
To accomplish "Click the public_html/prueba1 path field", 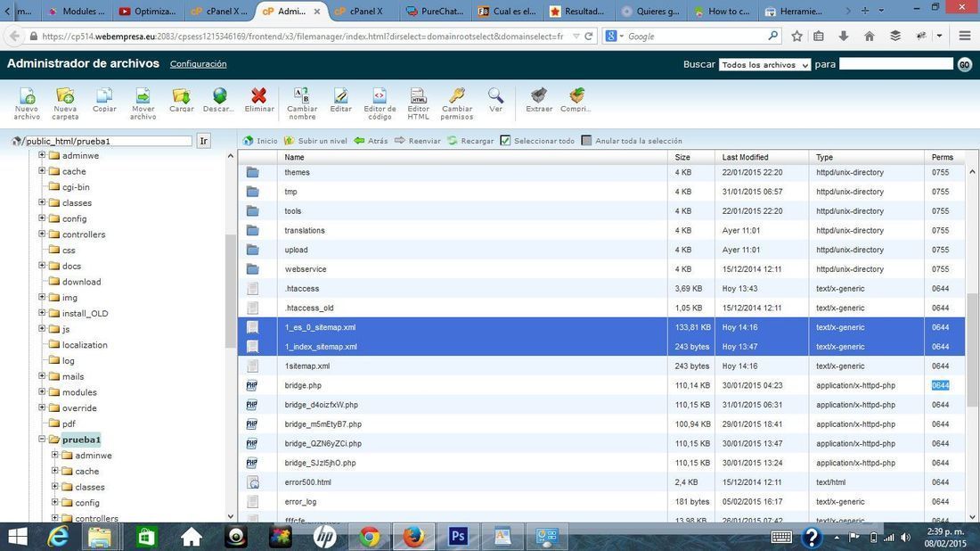I will click(108, 141).
